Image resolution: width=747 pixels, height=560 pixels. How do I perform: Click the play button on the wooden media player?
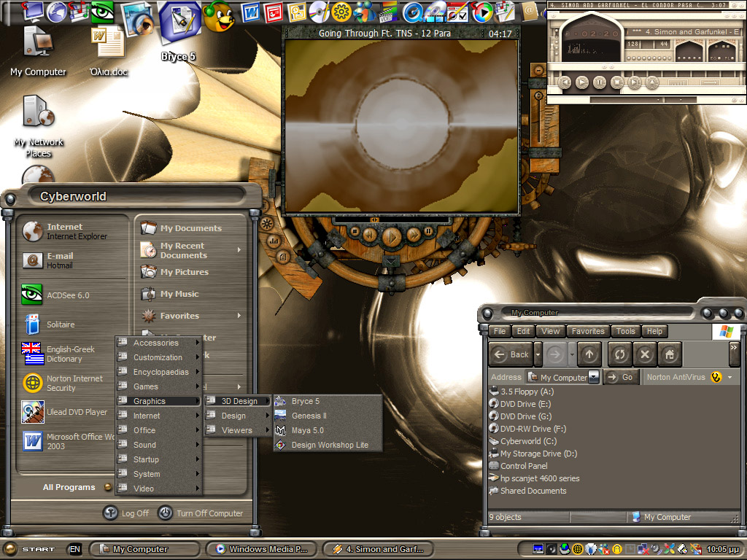392,236
